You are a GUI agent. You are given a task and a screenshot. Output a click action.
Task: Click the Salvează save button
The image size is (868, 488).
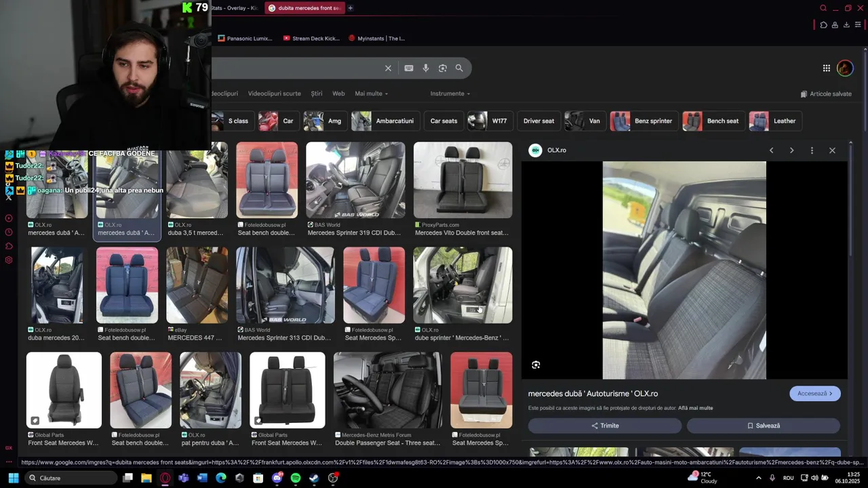[x=764, y=426]
